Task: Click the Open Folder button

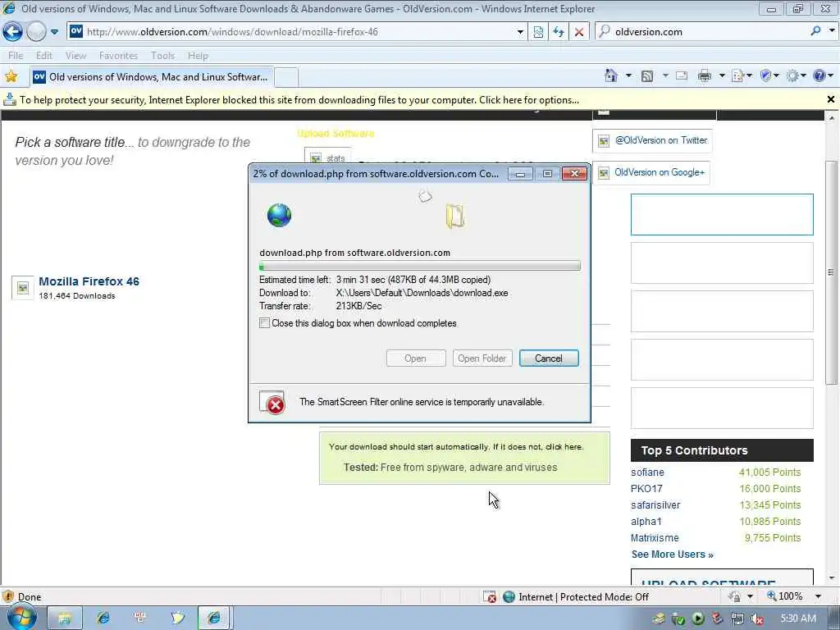Action: pyautogui.click(x=482, y=358)
